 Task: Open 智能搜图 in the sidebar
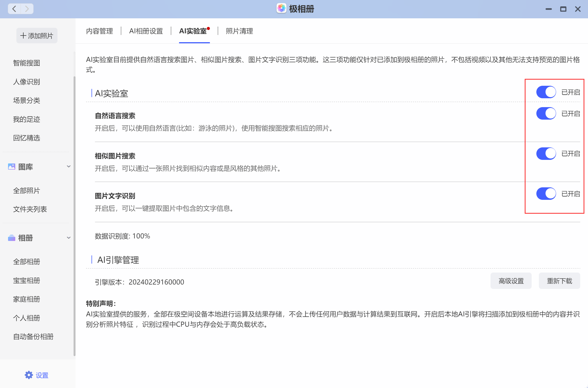click(x=27, y=63)
